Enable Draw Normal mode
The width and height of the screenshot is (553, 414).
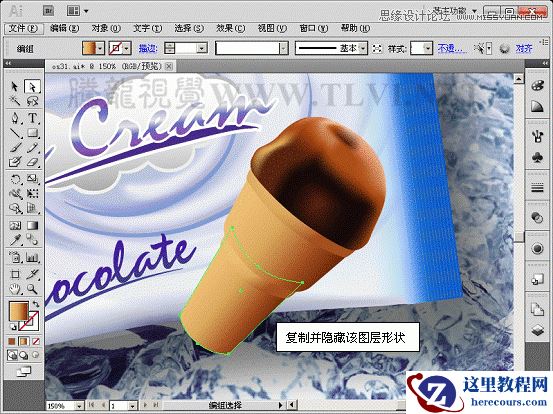click(12, 355)
